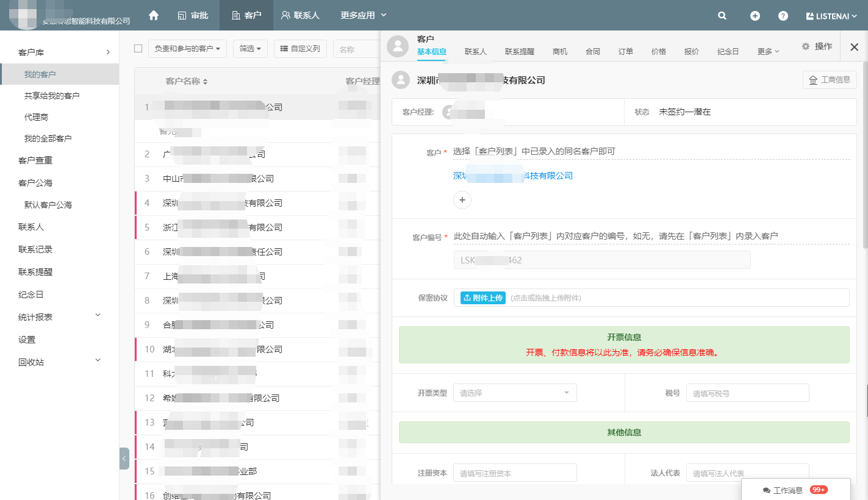Select 默认客户公海

(48, 205)
